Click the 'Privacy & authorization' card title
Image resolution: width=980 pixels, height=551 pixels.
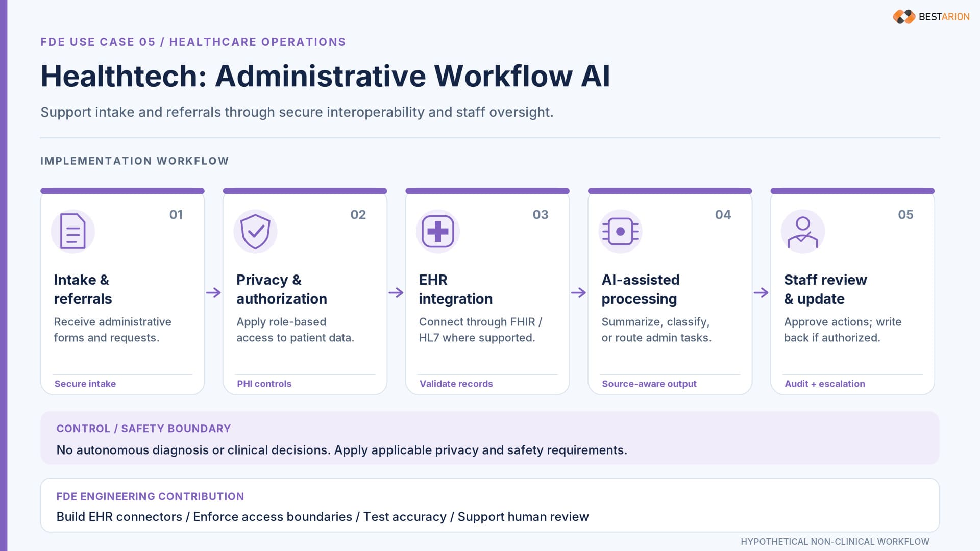pos(281,289)
